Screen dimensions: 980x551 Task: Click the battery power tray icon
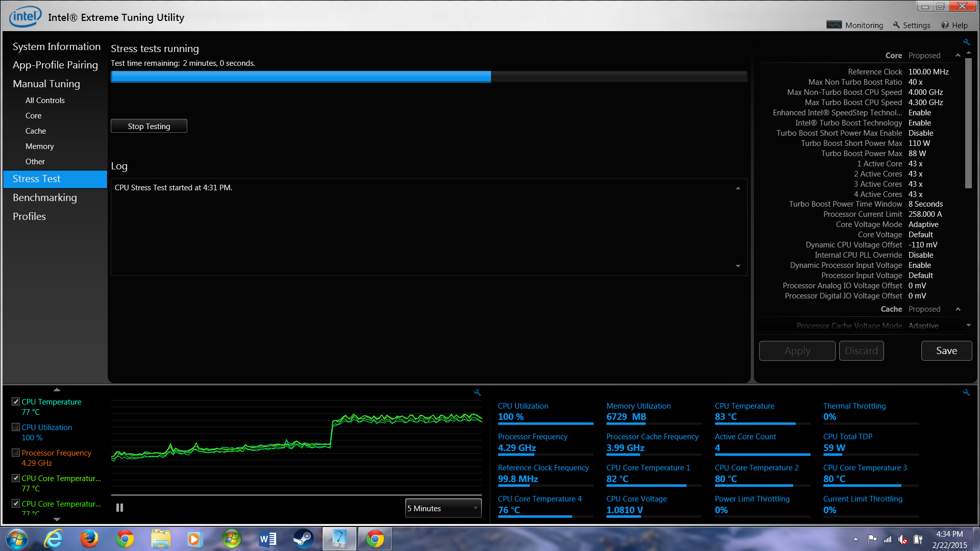tap(918, 539)
